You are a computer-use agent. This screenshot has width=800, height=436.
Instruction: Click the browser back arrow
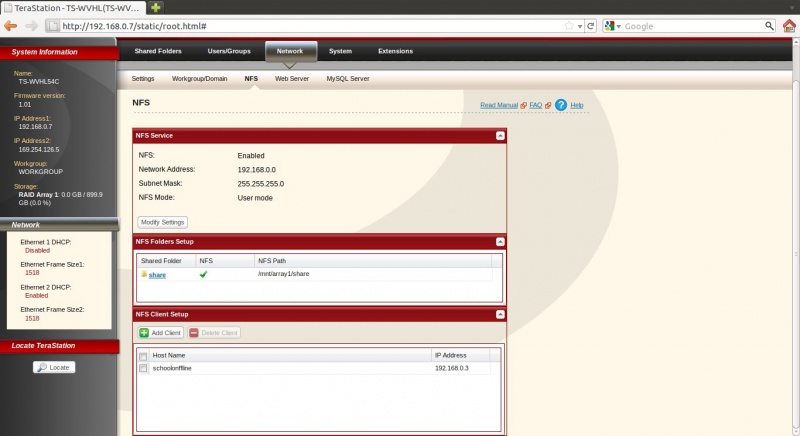[x=11, y=25]
